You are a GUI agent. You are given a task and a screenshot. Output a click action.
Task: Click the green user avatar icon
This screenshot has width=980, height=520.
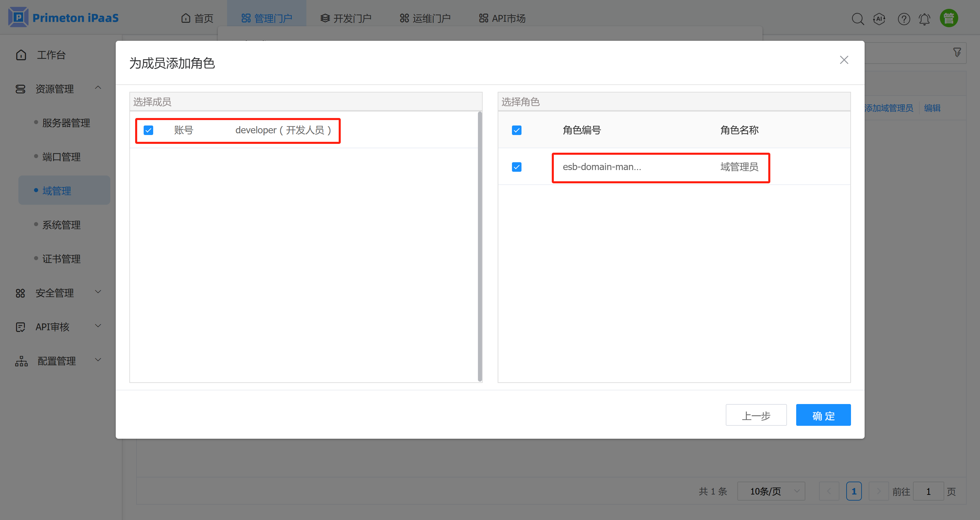[x=949, y=18]
